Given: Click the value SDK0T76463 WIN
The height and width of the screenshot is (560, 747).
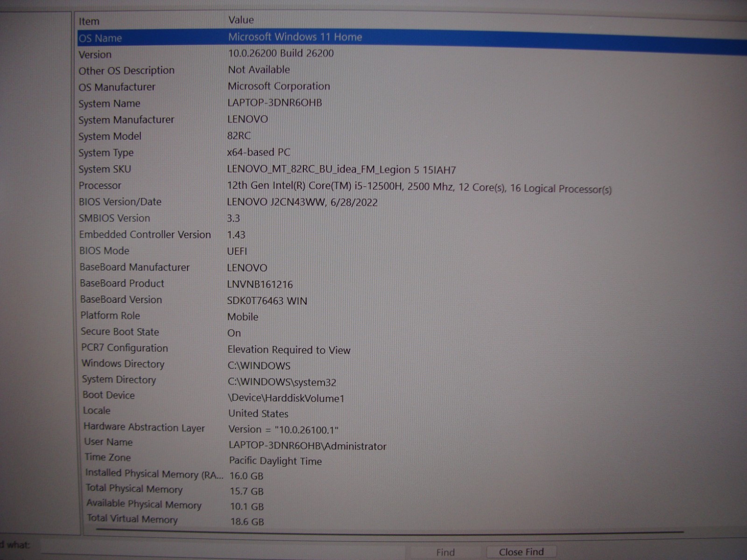Looking at the screenshot, I should (267, 301).
